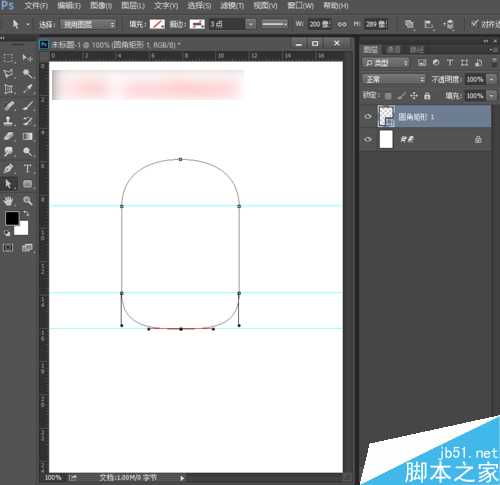Toggle the align edges checkbox
The image size is (500, 485).
[475, 24]
